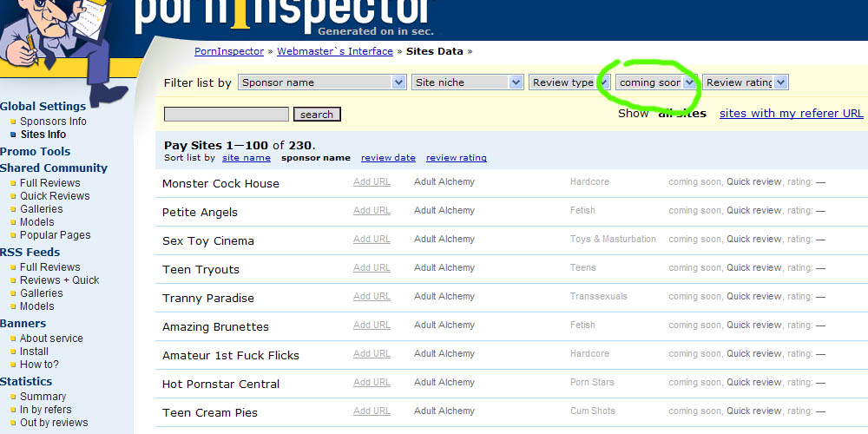Open Quick review for Hot Pornstar Central
This screenshot has height=434, width=868.
click(754, 382)
